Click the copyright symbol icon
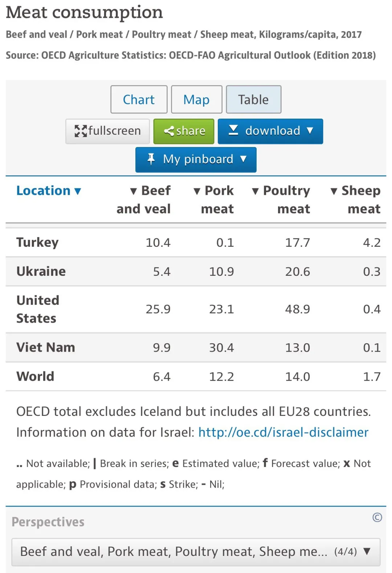Screen dimensions: 392x573 377,517
